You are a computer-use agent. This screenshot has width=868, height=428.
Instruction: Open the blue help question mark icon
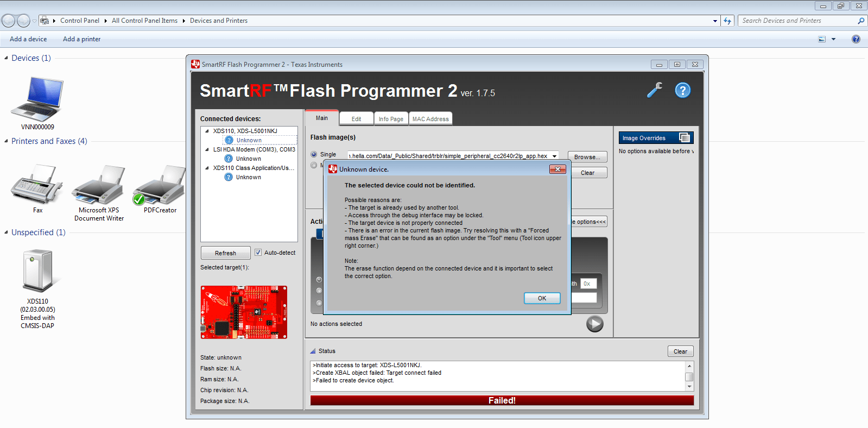[x=682, y=90]
